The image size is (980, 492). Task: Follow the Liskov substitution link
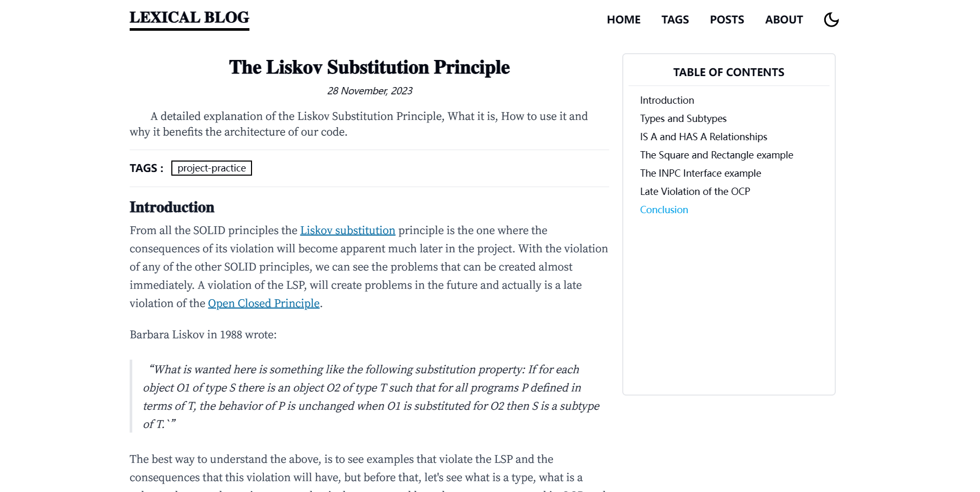pos(347,230)
